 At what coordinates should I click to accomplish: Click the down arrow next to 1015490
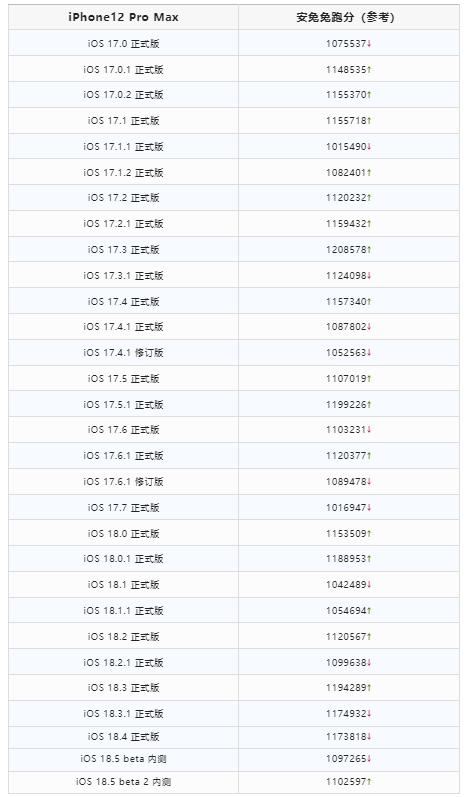[x=369, y=147]
